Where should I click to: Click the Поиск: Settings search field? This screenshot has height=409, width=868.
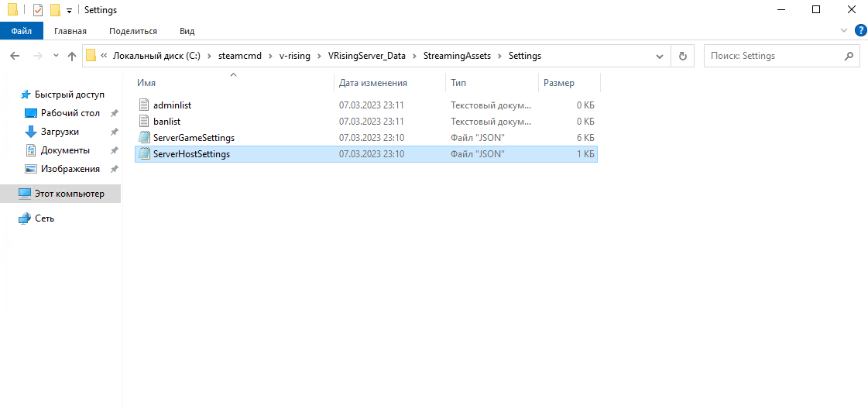tap(774, 56)
